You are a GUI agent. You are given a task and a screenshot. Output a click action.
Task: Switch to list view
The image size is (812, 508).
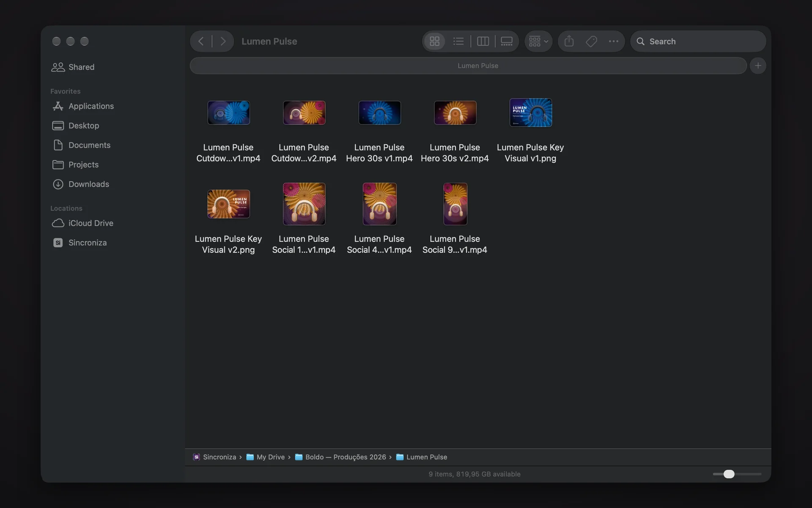tap(458, 41)
